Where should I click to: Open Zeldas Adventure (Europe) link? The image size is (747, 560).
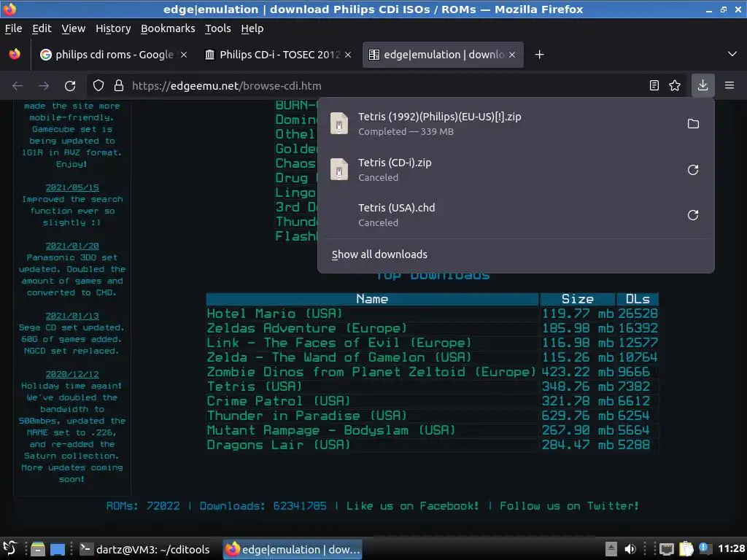point(307,329)
